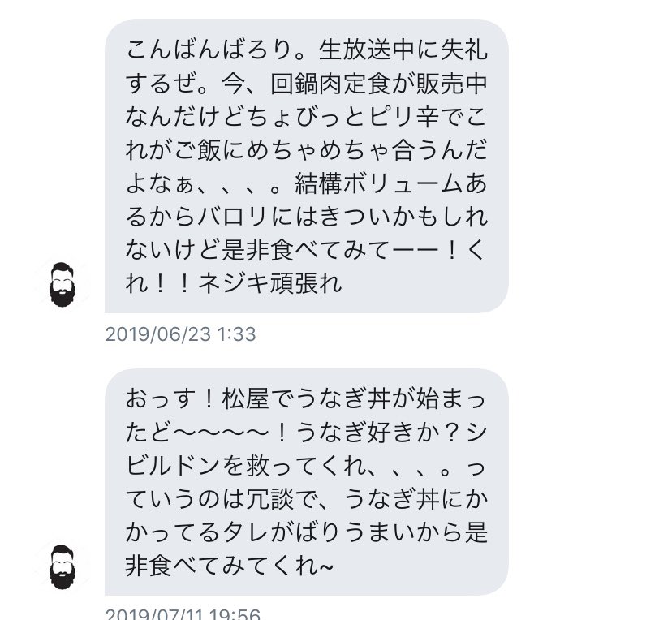Open the bearded avatar beside the unagi message
This screenshot has height=620, width=672.
[x=62, y=567]
